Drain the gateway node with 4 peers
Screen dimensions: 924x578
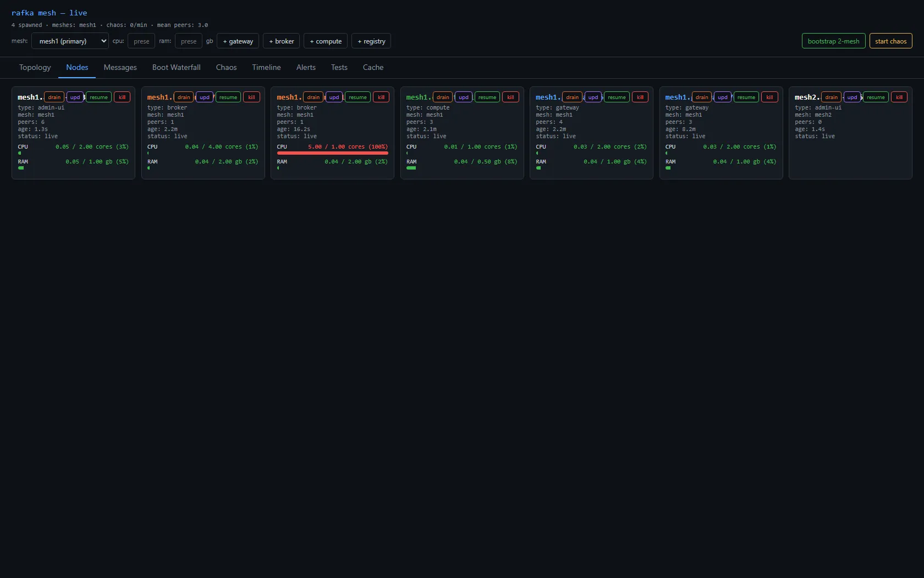click(572, 97)
